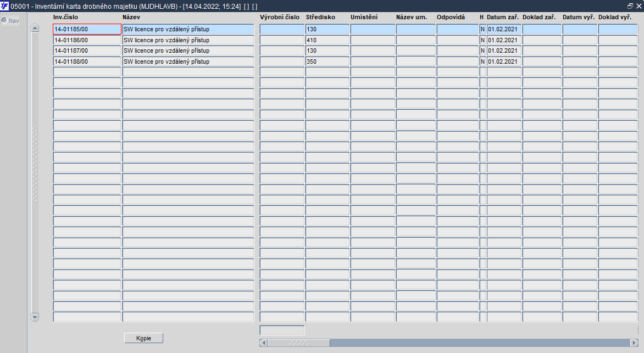Click H field N in row 14-01185/00
644x353 pixels.
tap(483, 29)
